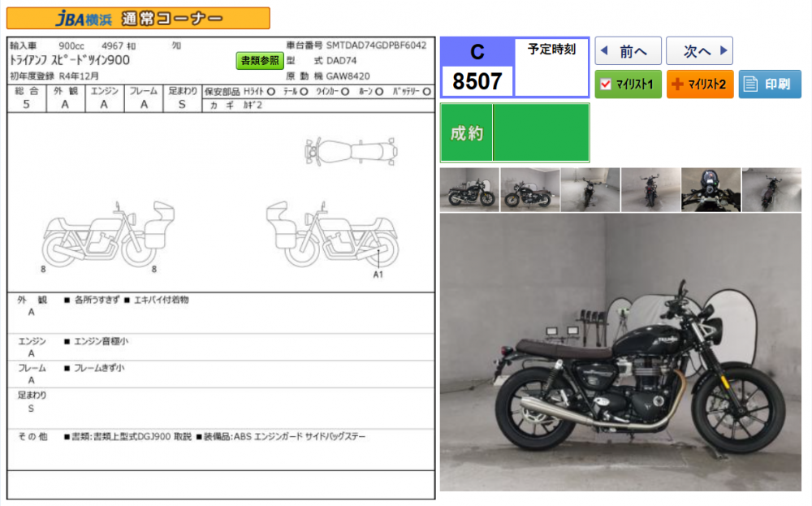
Task: Click the A1 damage marker on diagram
Action: pyautogui.click(x=378, y=275)
